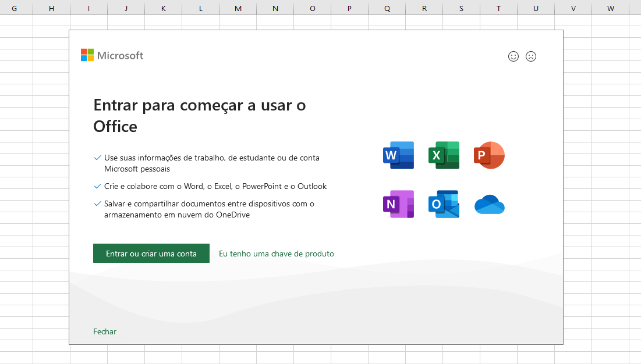The image size is (641, 364).
Task: Select column U header
Action: tap(536, 8)
